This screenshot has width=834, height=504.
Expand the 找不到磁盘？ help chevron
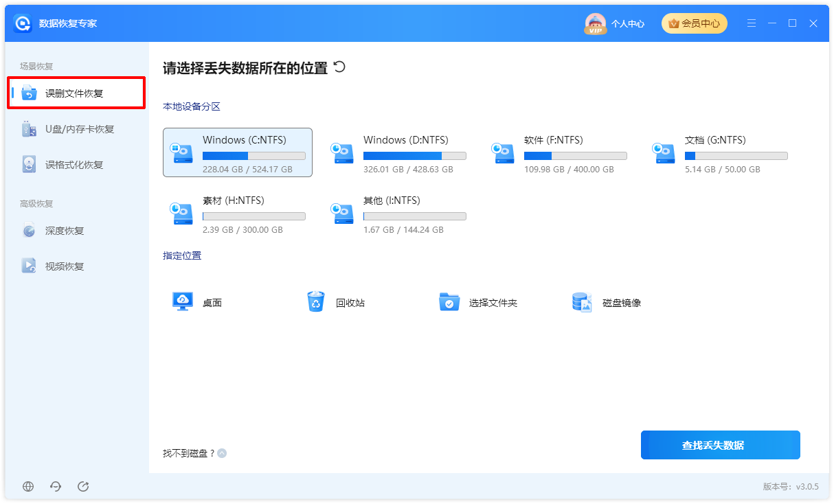coord(222,453)
